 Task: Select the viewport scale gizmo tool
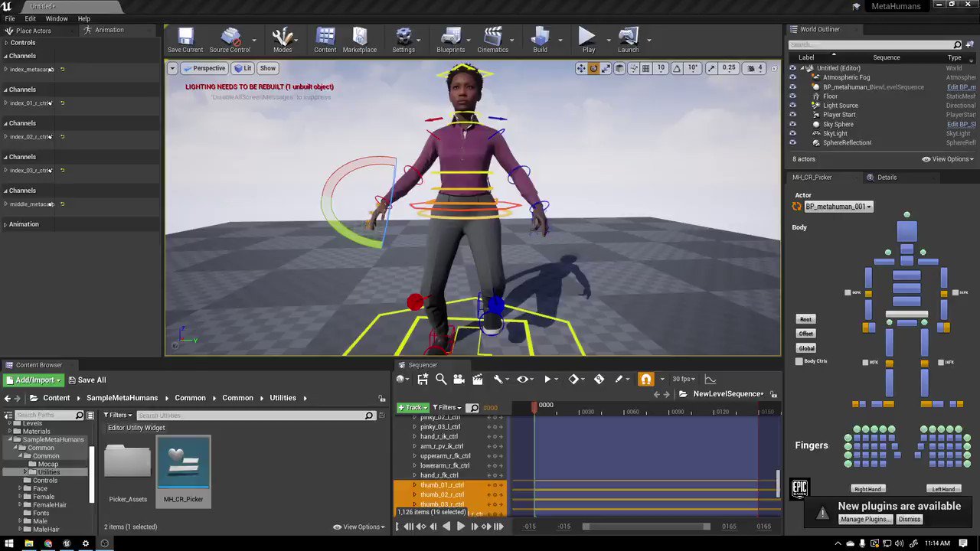click(x=606, y=68)
